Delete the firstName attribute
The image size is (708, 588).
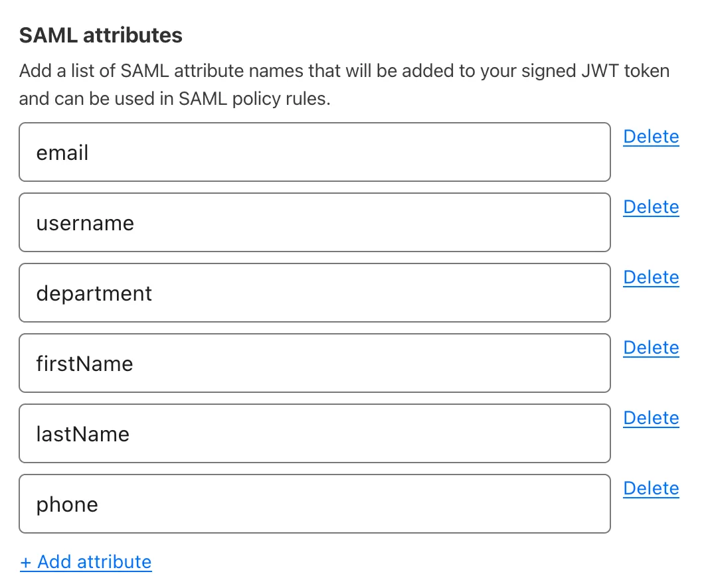pos(650,348)
